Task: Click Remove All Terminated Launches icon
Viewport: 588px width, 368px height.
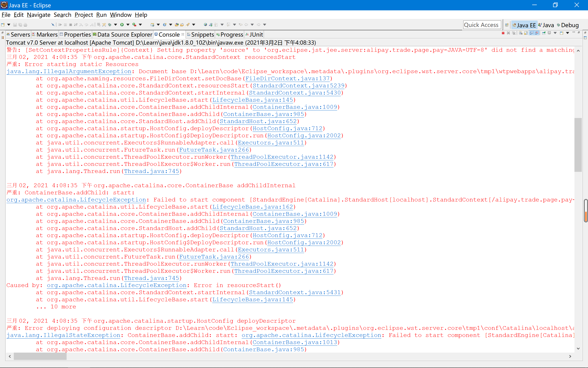Action: click(514, 33)
